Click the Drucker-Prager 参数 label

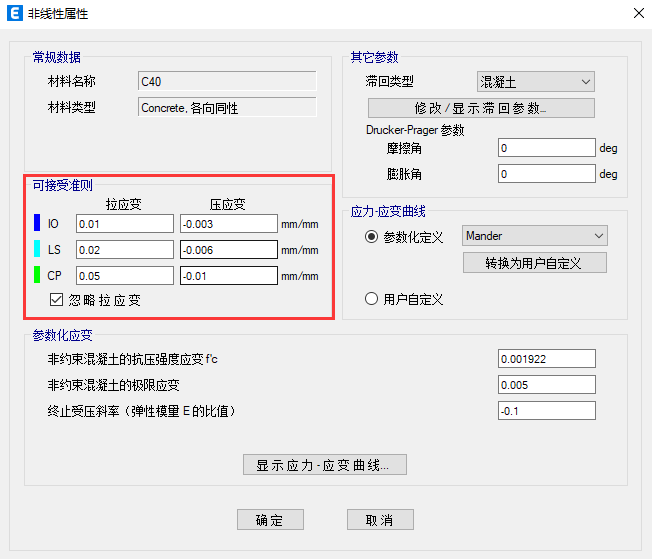[415, 130]
